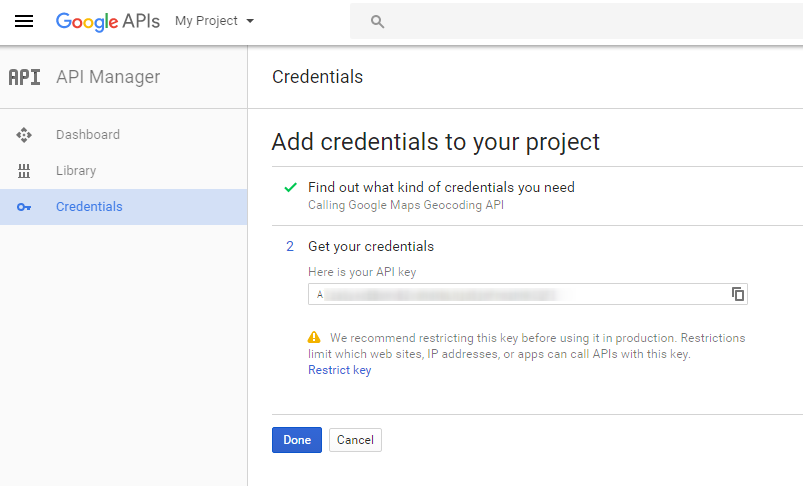Expand the My Project dropdown arrow
The width and height of the screenshot is (803, 486).
coord(250,21)
